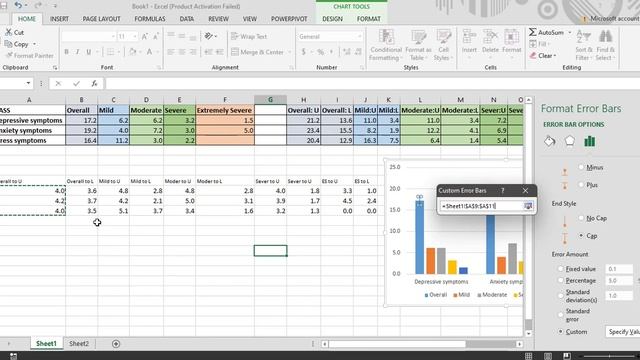640x360 pixels.
Task: Select the Percentage error amount
Action: tap(561, 280)
